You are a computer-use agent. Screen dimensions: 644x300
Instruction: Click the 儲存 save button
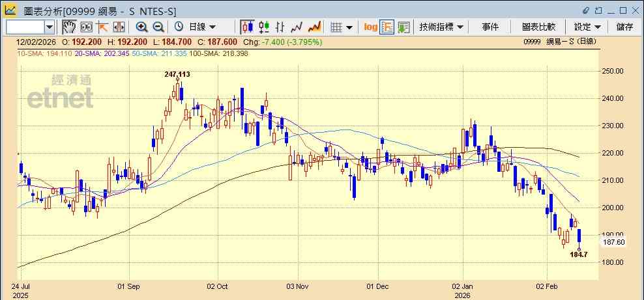pyautogui.click(x=624, y=27)
